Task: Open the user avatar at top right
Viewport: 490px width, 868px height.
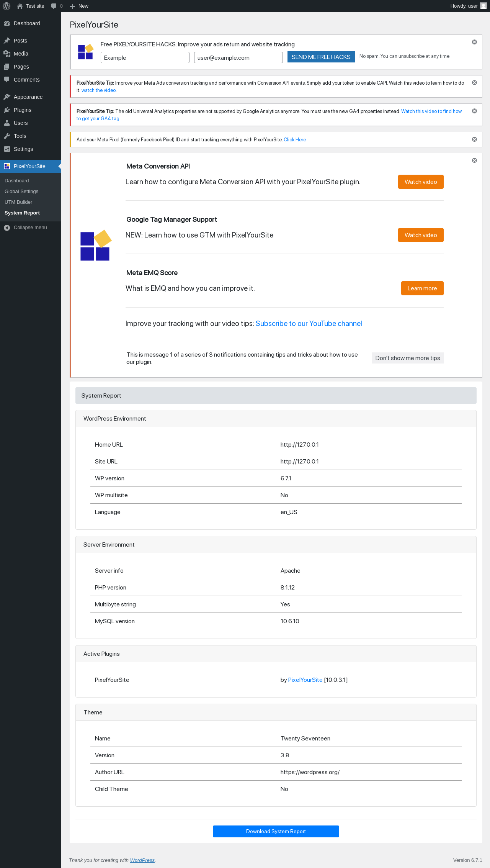Action: pyautogui.click(x=483, y=6)
